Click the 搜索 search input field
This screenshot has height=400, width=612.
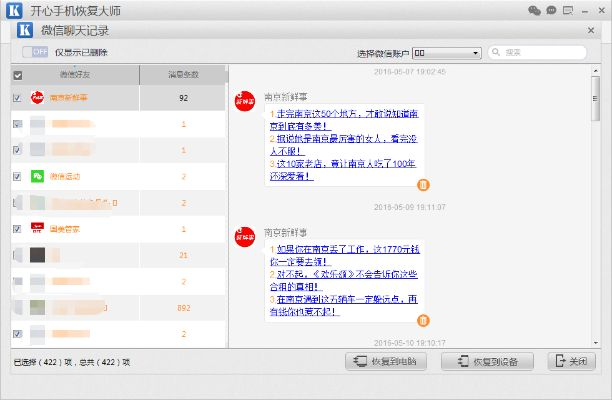pos(537,52)
